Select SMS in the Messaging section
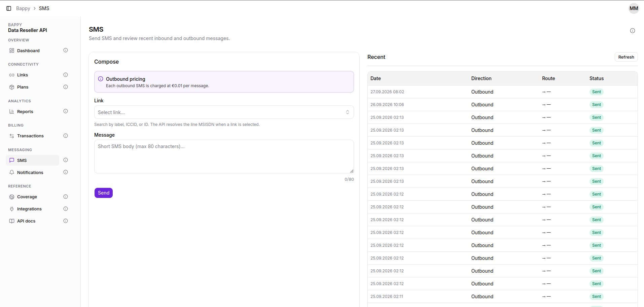 point(32,160)
